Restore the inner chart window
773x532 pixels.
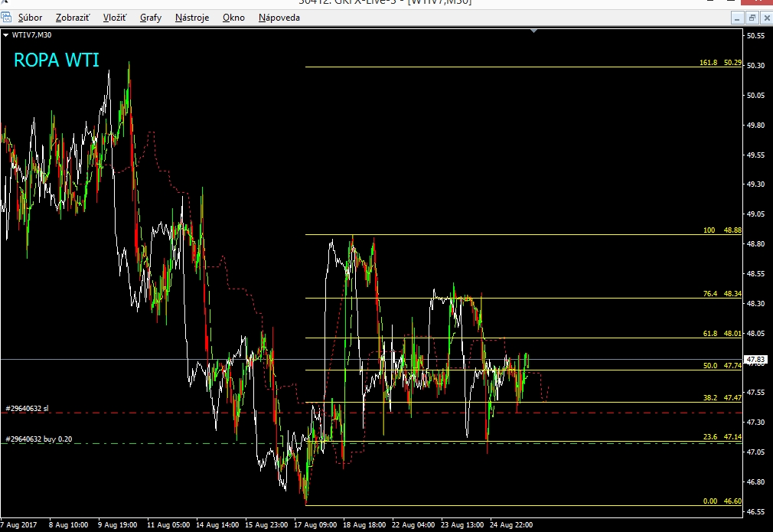[752, 18]
